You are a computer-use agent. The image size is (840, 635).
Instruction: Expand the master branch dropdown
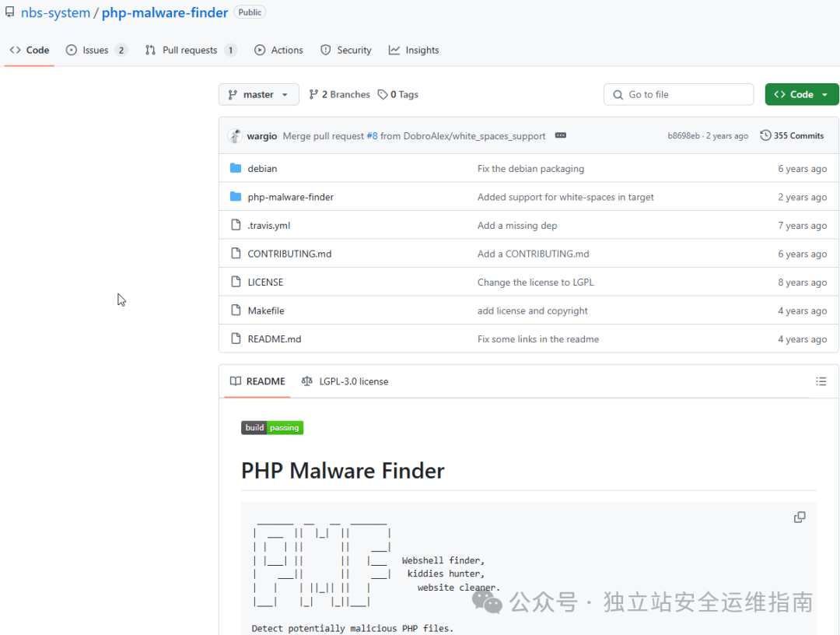(x=259, y=94)
